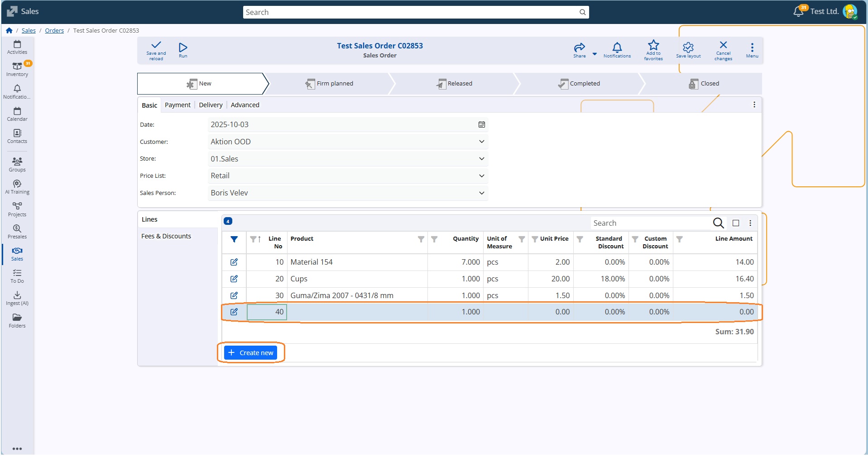Viewport: 868px width, 456px height.
Task: Filter the Standard Discount column
Action: [x=580, y=239]
